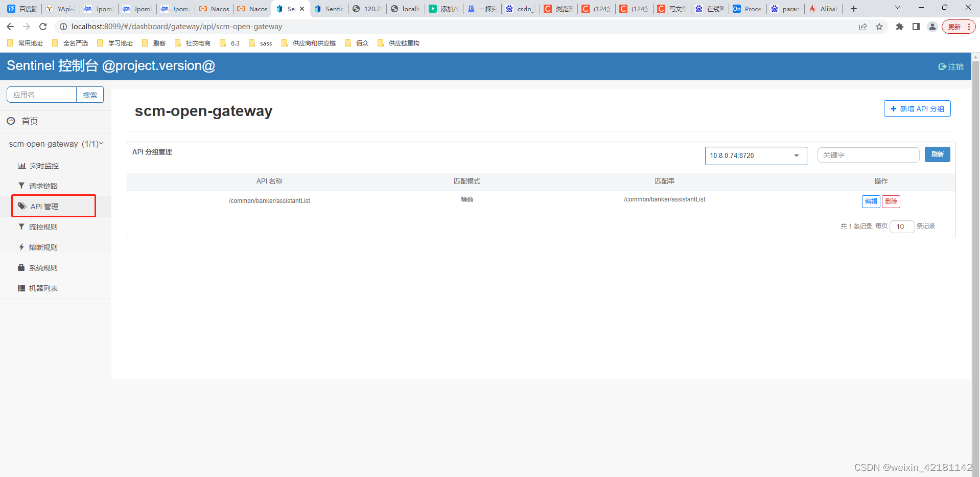The width and height of the screenshot is (980, 477).
Task: Reload the page with refresh icon
Action: 43,27
